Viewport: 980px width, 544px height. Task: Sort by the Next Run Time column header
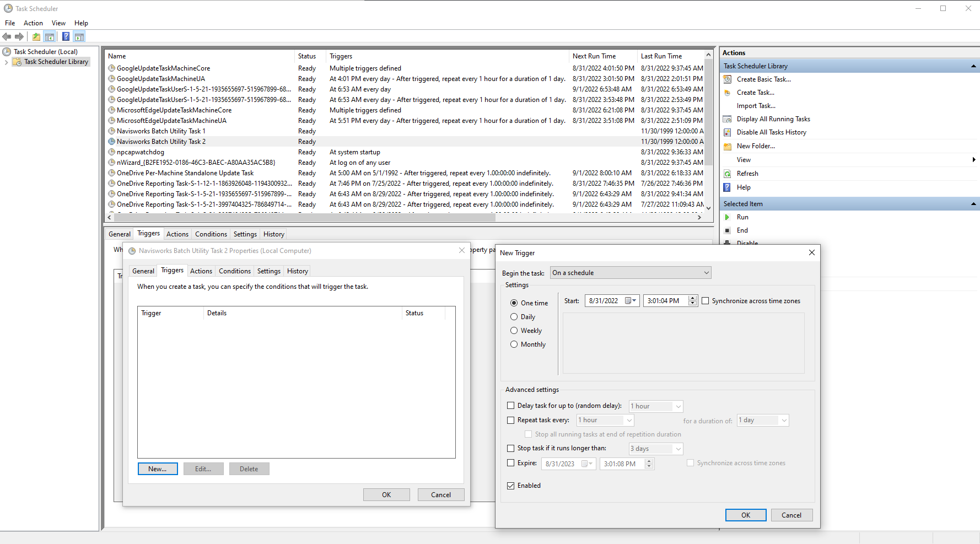(603, 56)
